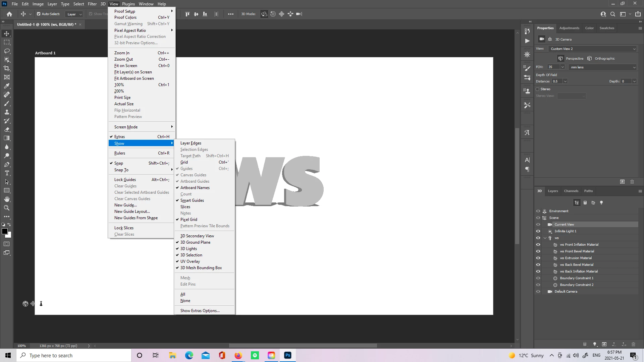This screenshot has height=362, width=644.
Task: Collapse the ws mesh tree item
Action: [x=545, y=238]
